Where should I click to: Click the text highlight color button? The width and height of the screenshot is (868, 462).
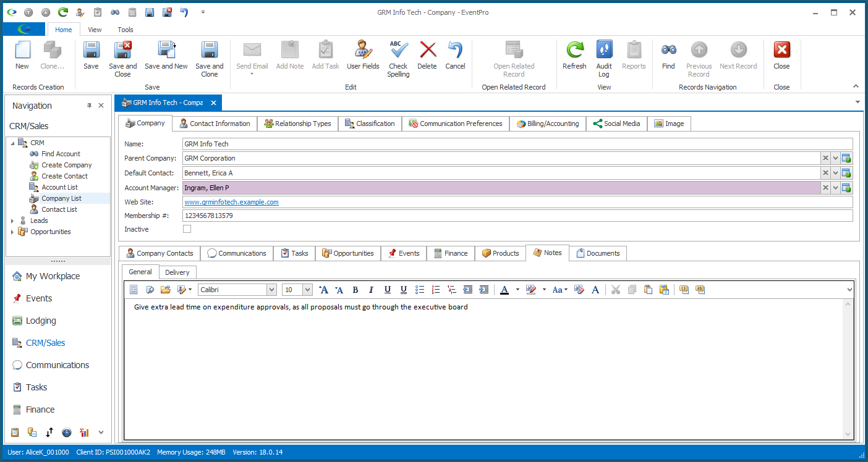click(x=530, y=289)
